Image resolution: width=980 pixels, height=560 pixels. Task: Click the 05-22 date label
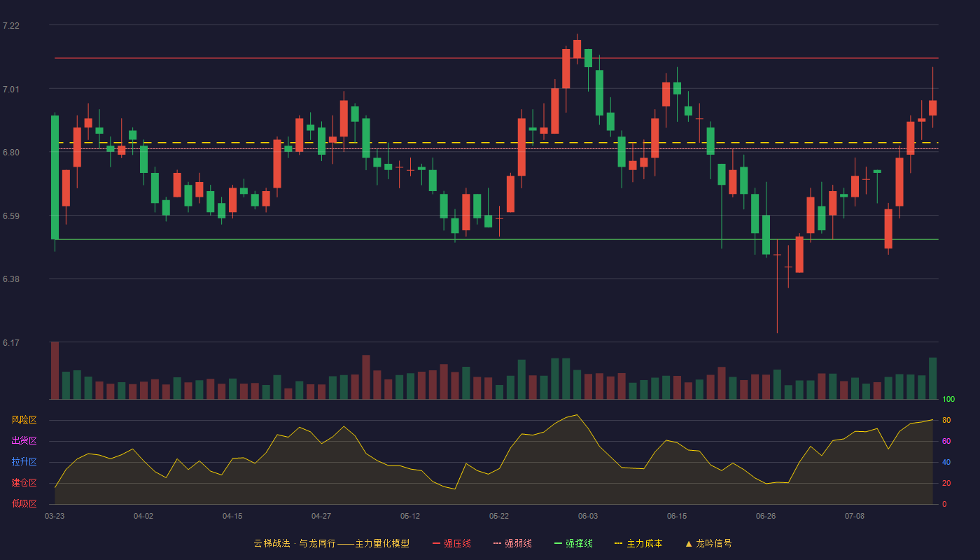499,516
